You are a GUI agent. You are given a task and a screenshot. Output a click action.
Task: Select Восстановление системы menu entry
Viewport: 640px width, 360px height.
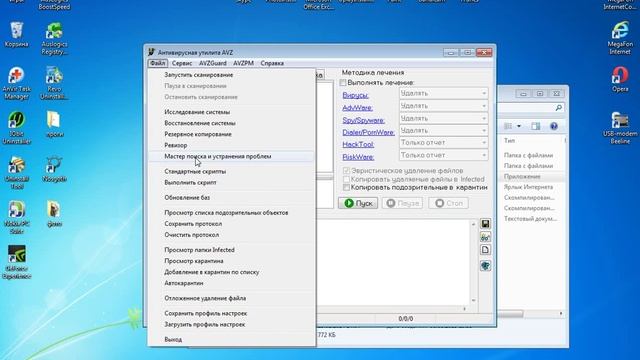[231, 123]
